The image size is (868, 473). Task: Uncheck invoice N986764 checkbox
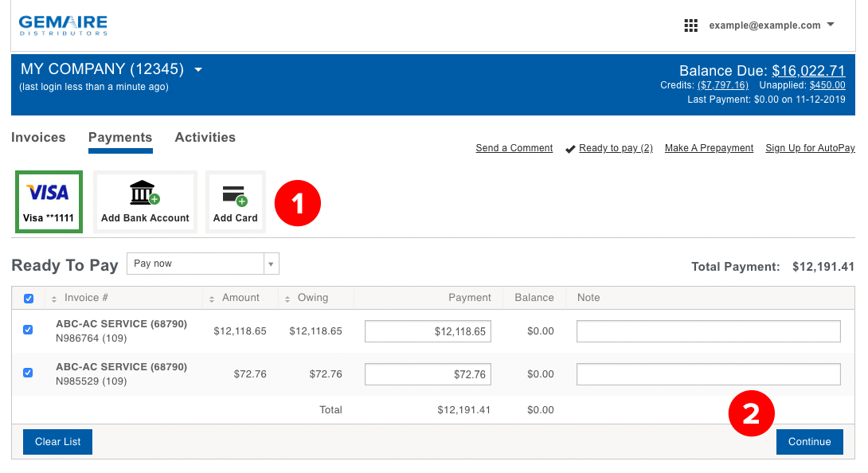pyautogui.click(x=28, y=330)
